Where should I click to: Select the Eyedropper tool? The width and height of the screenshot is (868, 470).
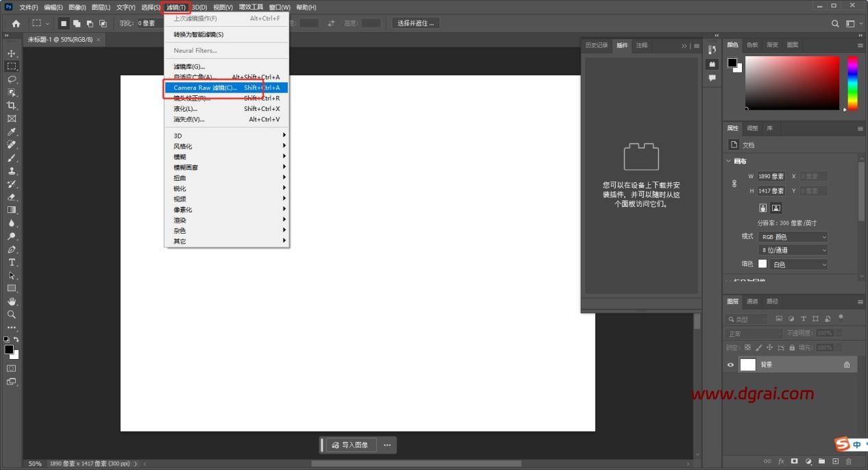12,132
